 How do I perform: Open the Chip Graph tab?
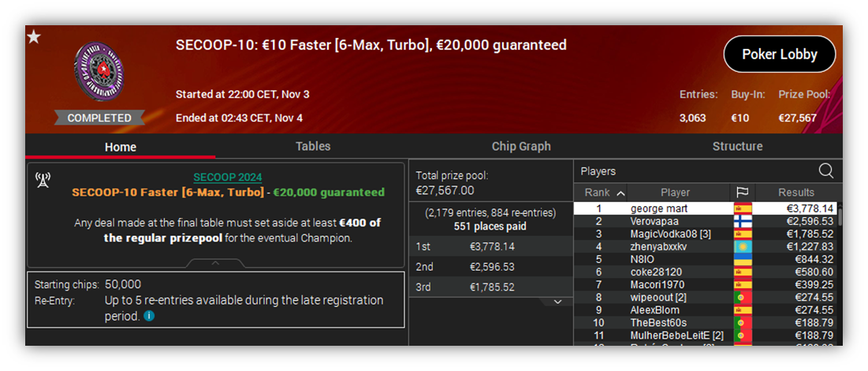point(521,146)
